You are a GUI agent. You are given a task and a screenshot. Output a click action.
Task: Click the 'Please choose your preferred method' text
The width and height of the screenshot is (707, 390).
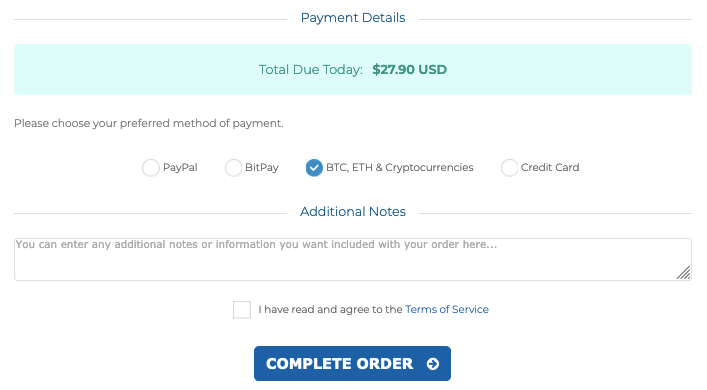[149, 123]
